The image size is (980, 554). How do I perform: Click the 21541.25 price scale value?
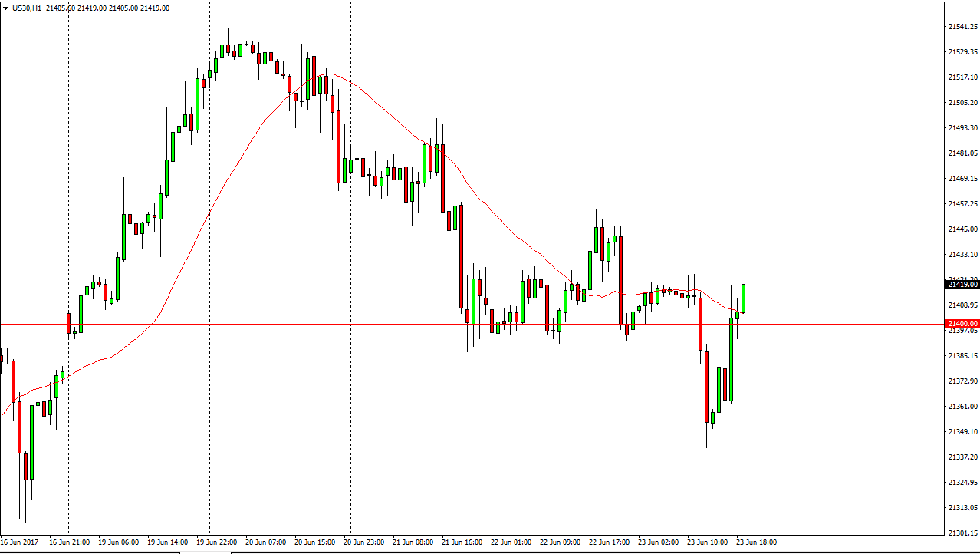coord(962,27)
